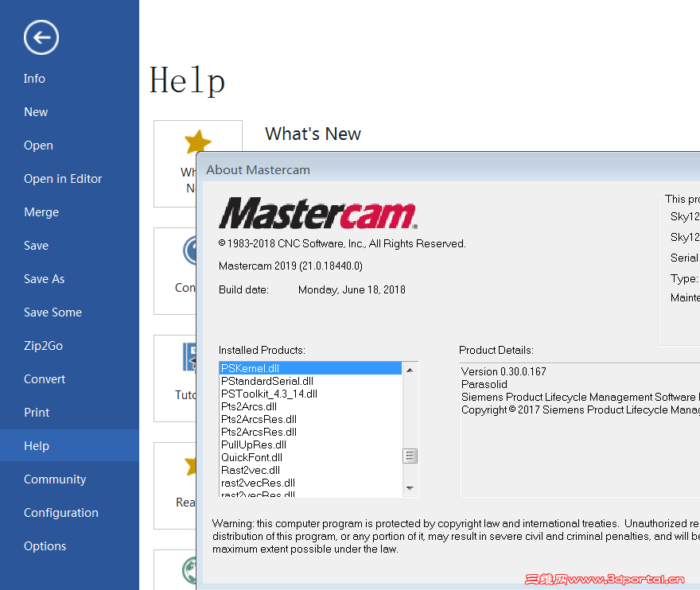Open the Info backstage page
This screenshot has width=700, height=590.
(x=34, y=79)
